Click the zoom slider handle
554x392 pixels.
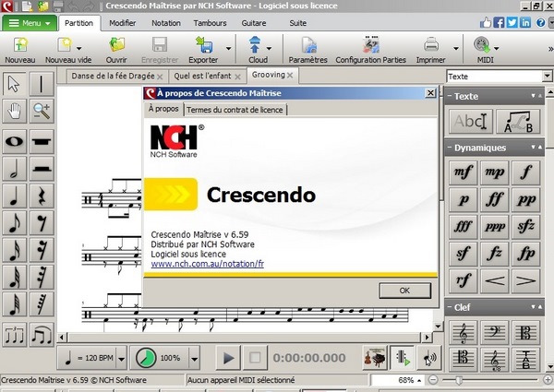coord(459,380)
